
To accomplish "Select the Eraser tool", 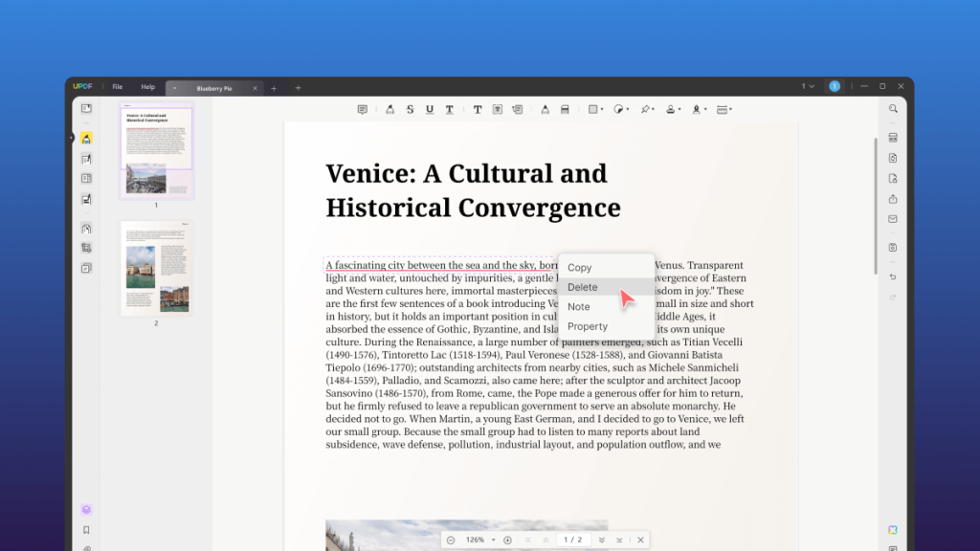I will click(564, 109).
